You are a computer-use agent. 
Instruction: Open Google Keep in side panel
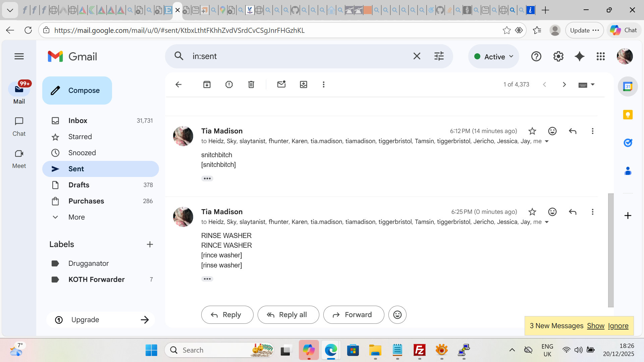(628, 115)
